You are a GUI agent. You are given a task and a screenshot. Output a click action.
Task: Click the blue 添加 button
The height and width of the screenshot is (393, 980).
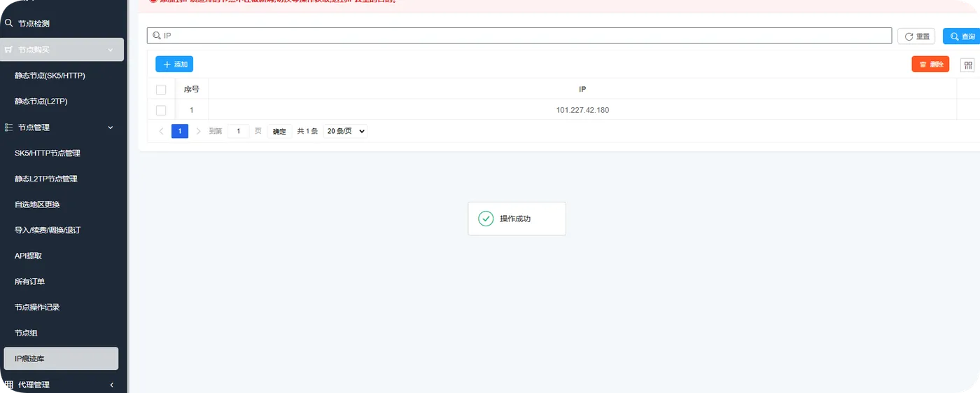[174, 64]
